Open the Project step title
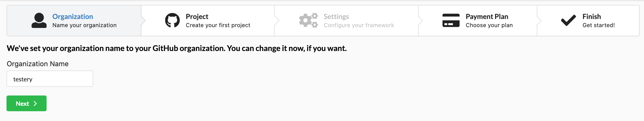The image size is (644, 121). [x=197, y=17]
